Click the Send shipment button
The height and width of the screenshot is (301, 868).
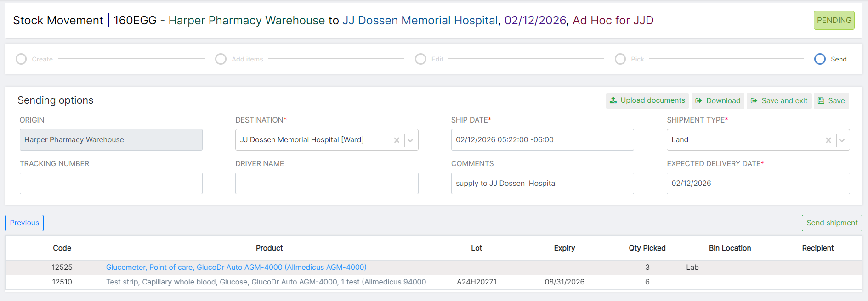click(x=832, y=223)
